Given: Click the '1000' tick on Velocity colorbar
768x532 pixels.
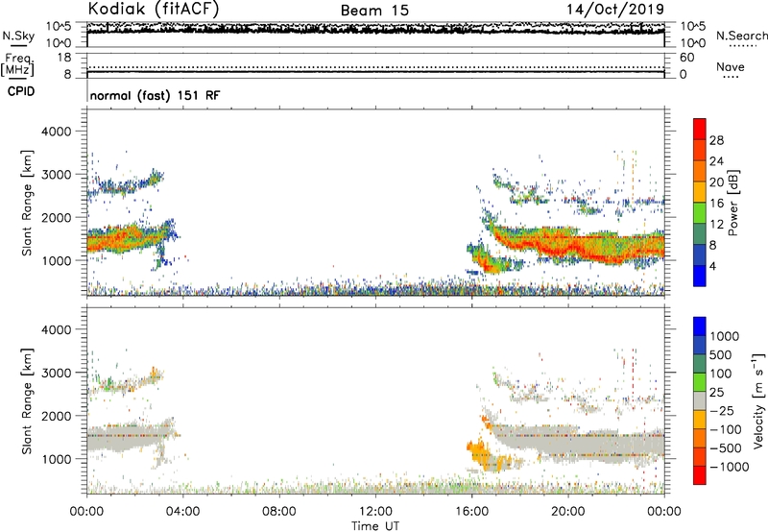Looking at the screenshot, I should 725,336.
